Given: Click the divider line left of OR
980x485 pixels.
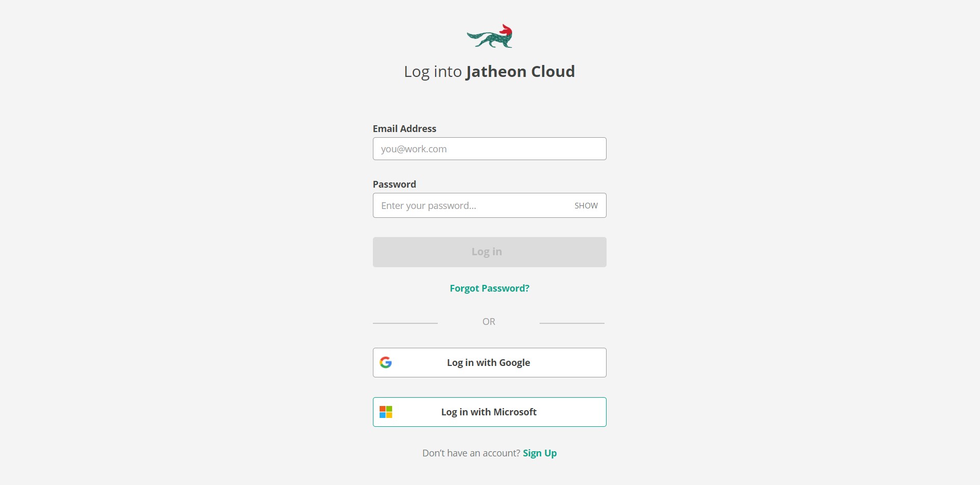Looking at the screenshot, I should [x=405, y=323].
